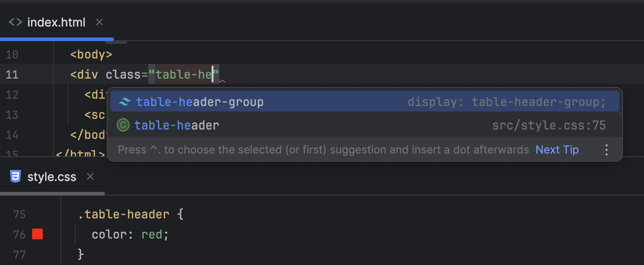Click the CSS file icon on style.css tab
Viewport: 644px width, 265px height.
(x=15, y=177)
